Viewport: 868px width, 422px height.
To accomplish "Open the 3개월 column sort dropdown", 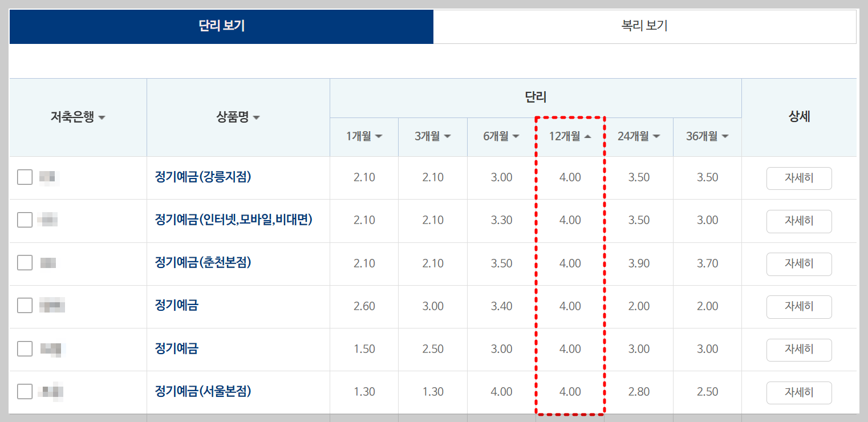I will 448,136.
